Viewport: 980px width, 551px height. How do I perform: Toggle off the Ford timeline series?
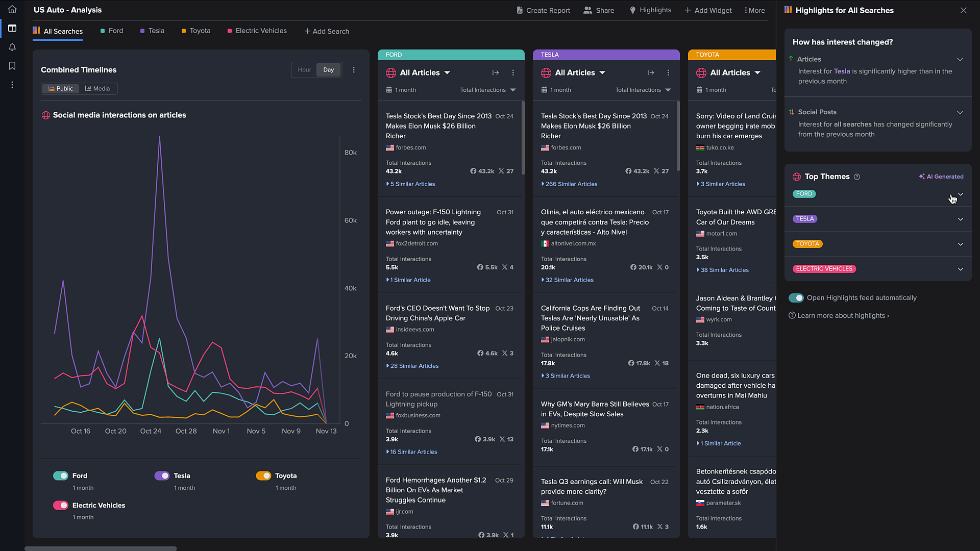(x=61, y=475)
